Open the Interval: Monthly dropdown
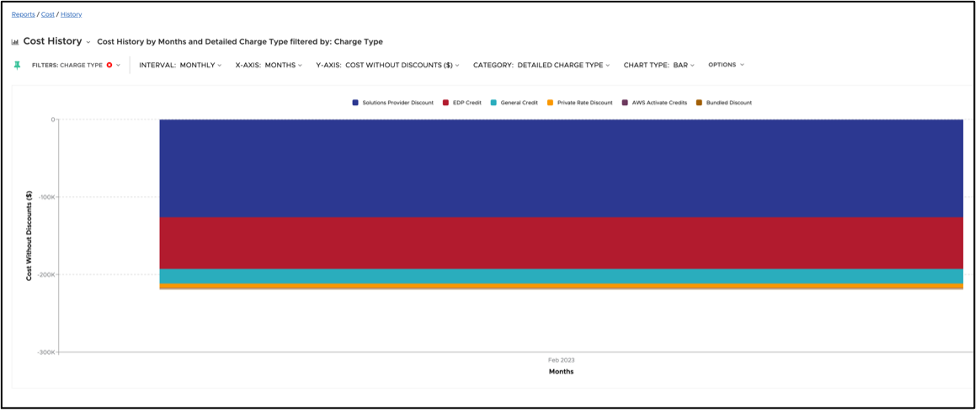The width and height of the screenshot is (980, 413). [x=180, y=65]
